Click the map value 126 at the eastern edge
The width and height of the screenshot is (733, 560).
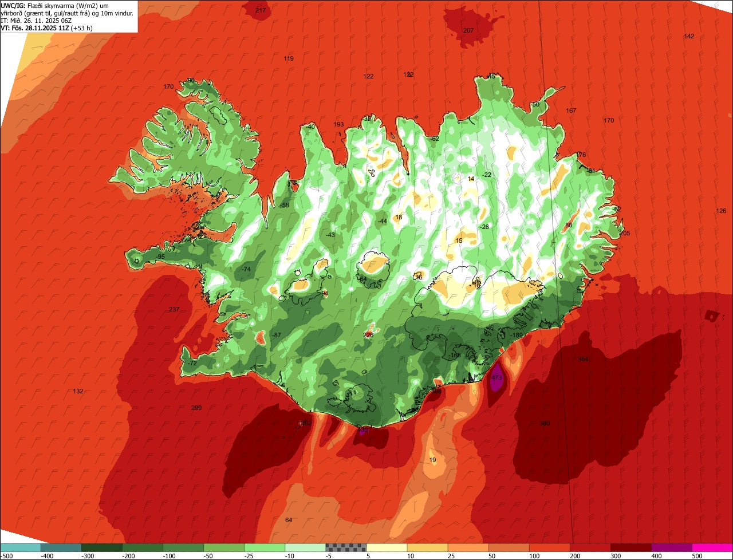coord(721,211)
